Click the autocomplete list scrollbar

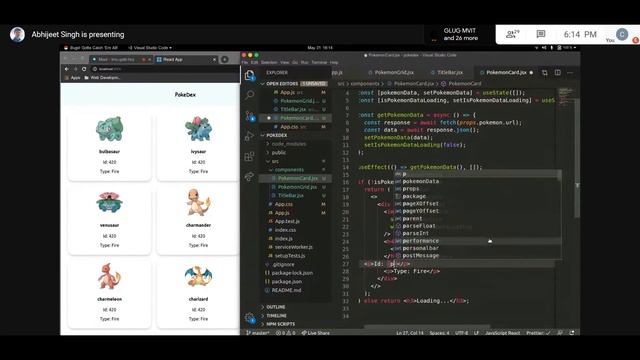click(559, 175)
